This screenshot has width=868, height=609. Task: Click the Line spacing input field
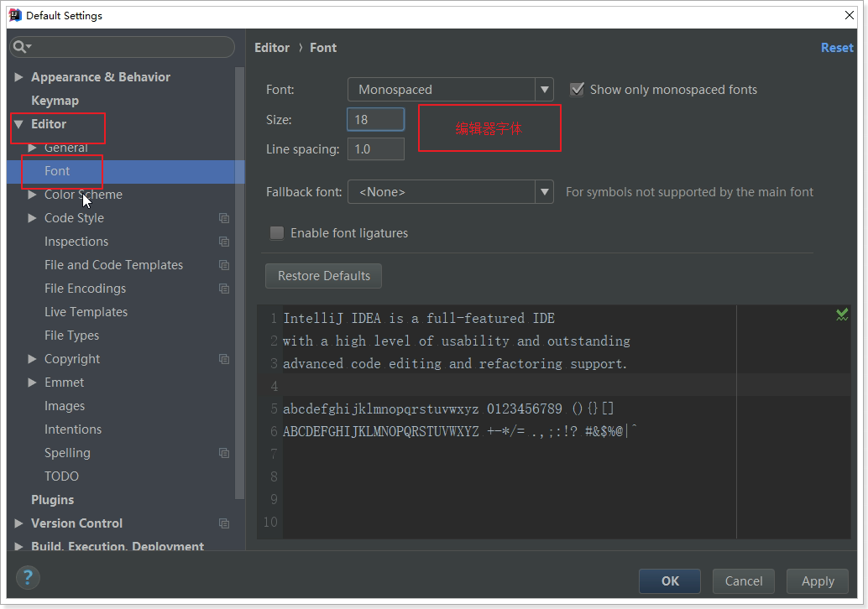[x=375, y=148]
